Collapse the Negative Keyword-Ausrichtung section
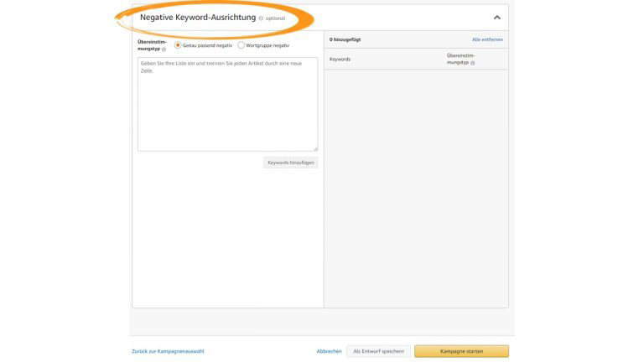644x362 pixels. coord(496,17)
